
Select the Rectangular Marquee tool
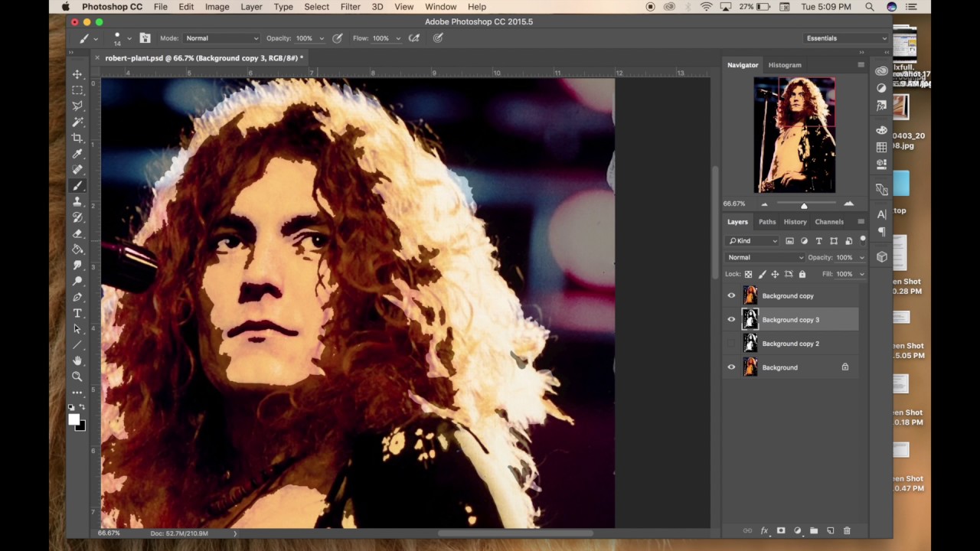tap(77, 90)
